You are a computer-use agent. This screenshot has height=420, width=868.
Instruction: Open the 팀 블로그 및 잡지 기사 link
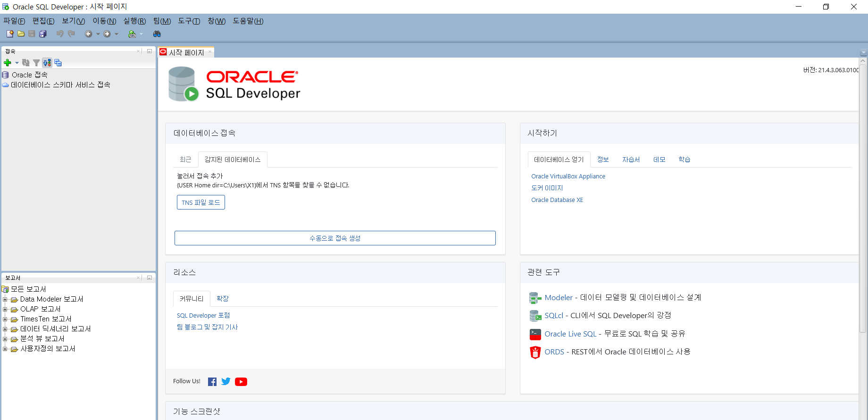point(207,327)
